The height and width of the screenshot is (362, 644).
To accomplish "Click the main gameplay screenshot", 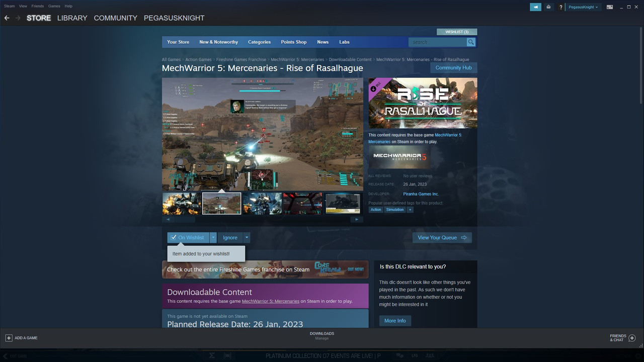I will (262, 134).
